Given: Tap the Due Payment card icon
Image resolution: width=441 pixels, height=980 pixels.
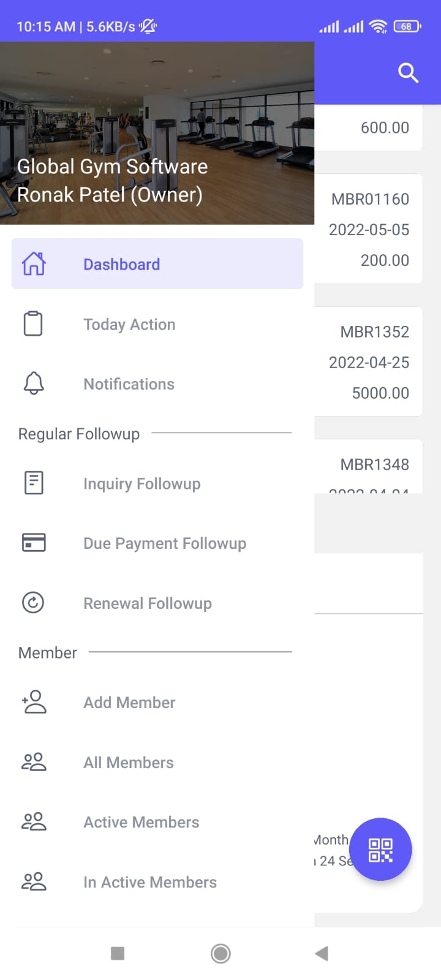Looking at the screenshot, I should (34, 543).
